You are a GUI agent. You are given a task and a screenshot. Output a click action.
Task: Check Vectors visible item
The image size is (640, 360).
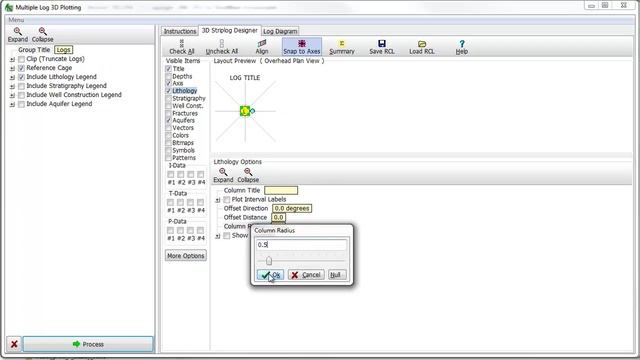(168, 128)
